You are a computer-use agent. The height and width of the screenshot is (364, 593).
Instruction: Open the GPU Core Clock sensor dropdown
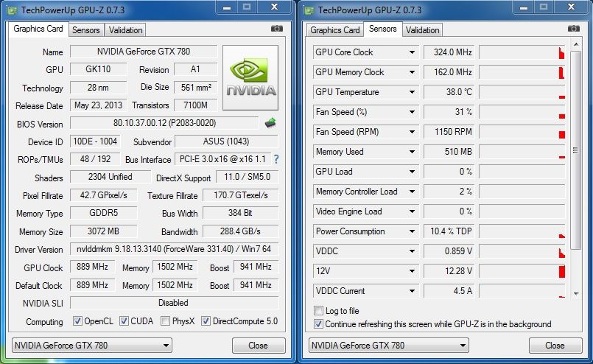[413, 52]
